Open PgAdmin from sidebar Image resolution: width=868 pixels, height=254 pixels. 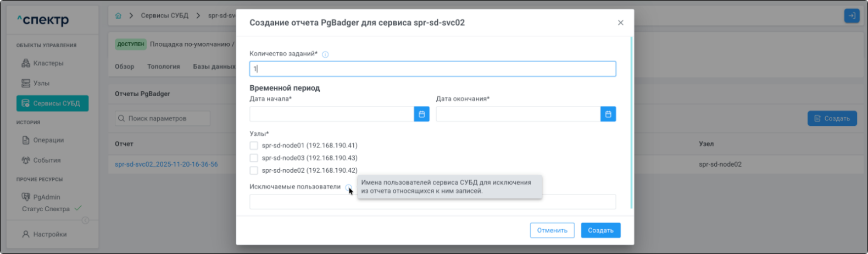pos(46,197)
